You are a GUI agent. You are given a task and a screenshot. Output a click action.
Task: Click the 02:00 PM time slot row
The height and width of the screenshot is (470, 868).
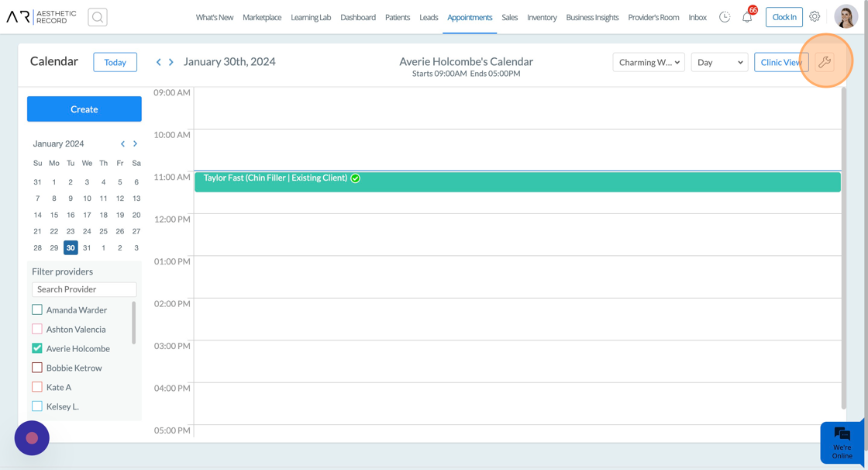(x=518, y=319)
